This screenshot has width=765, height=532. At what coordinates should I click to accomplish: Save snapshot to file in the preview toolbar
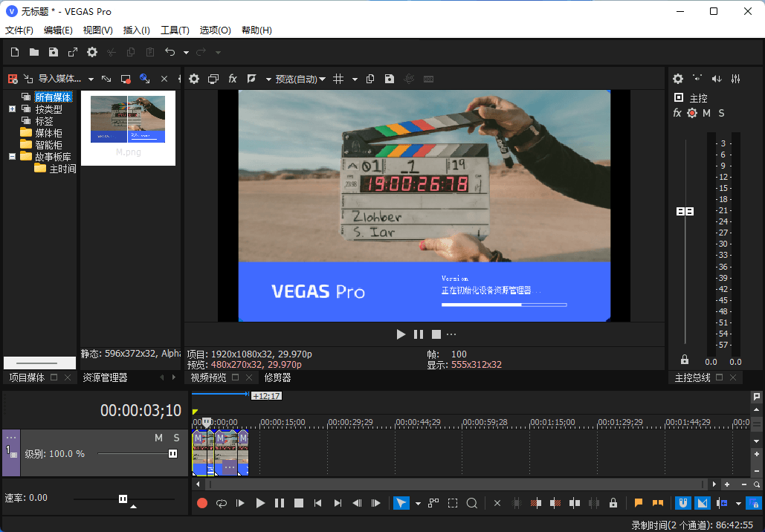[x=390, y=79]
